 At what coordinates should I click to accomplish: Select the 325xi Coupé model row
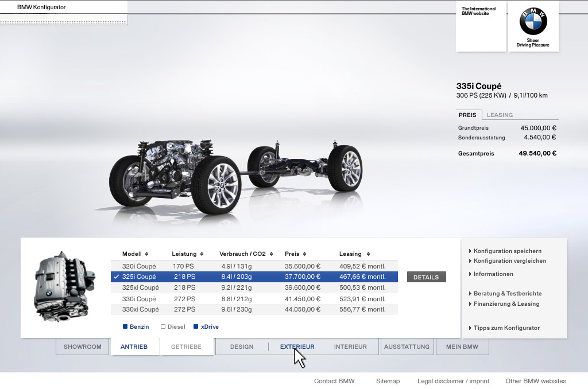tap(254, 288)
